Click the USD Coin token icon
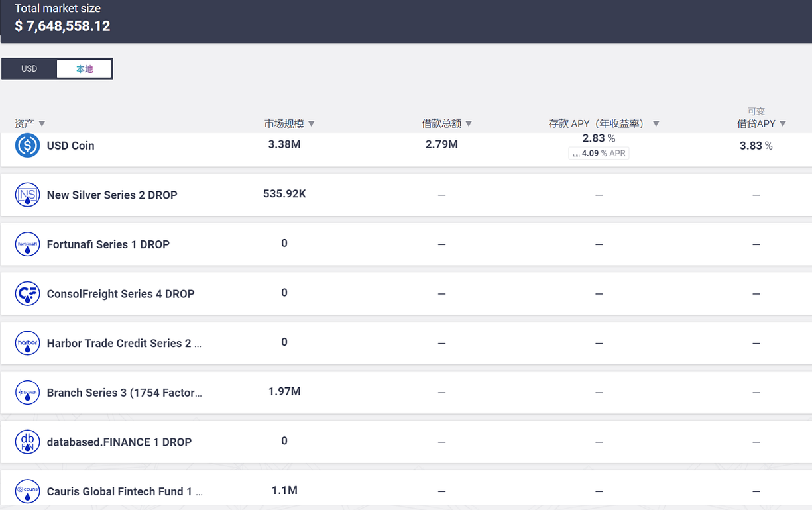 27,145
